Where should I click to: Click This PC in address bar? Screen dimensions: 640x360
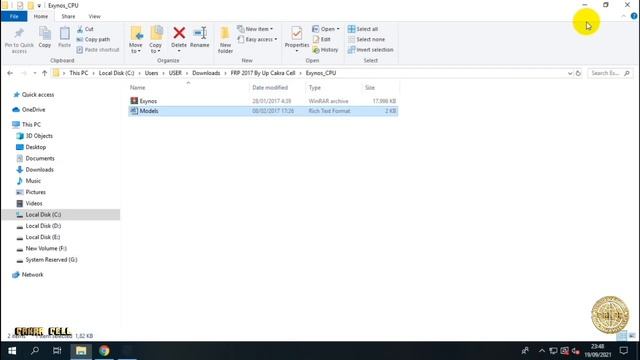pos(79,73)
